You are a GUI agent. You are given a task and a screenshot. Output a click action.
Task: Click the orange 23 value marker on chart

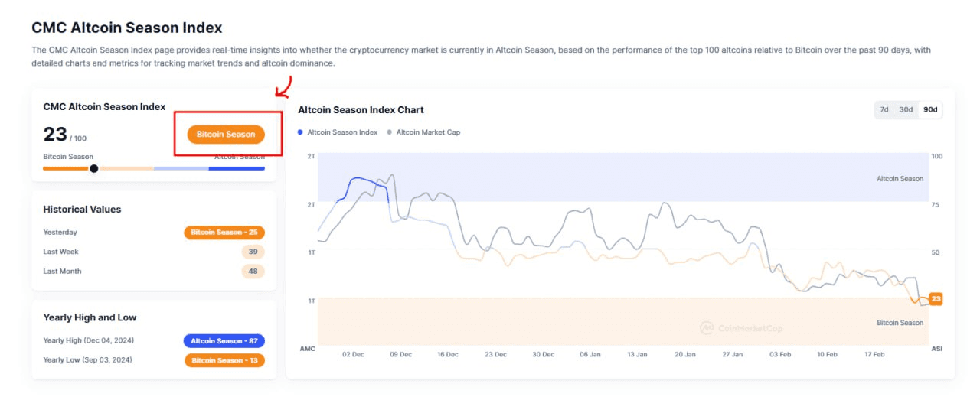935,299
